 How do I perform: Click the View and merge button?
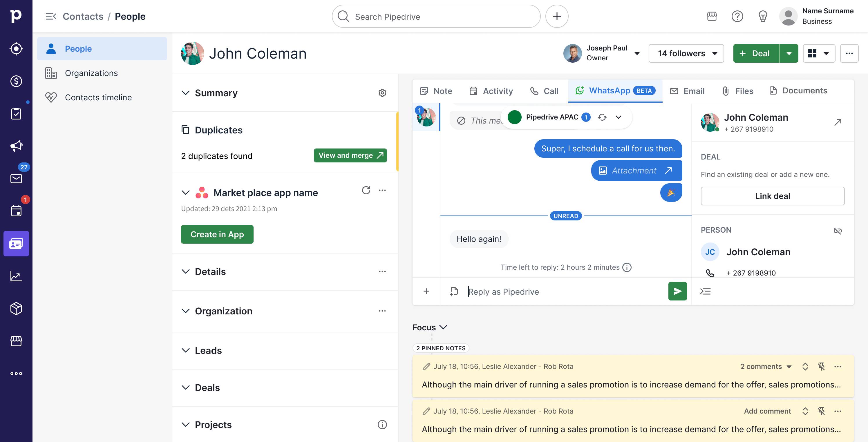click(x=350, y=155)
